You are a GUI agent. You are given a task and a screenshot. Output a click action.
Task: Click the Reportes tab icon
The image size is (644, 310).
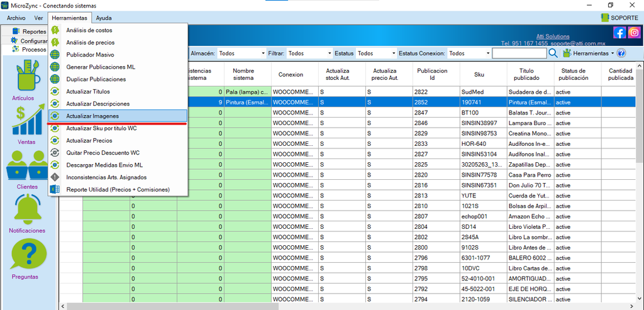pos(16,31)
